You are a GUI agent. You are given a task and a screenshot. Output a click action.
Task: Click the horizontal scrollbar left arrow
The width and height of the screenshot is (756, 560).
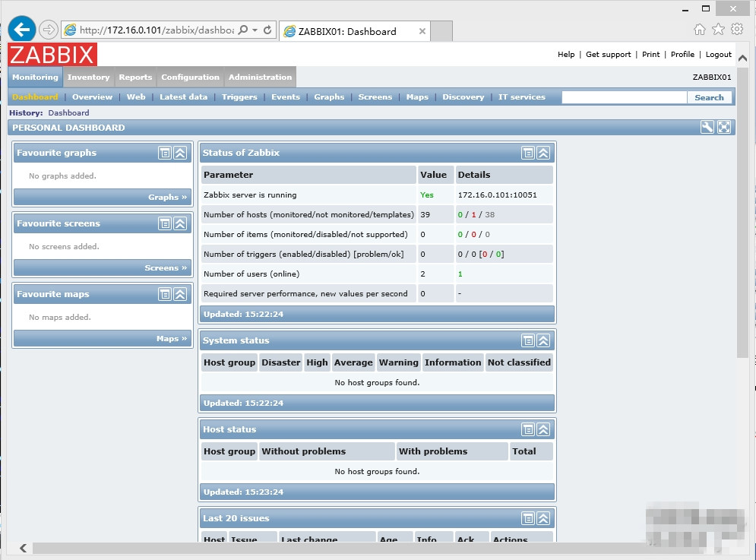[24, 548]
